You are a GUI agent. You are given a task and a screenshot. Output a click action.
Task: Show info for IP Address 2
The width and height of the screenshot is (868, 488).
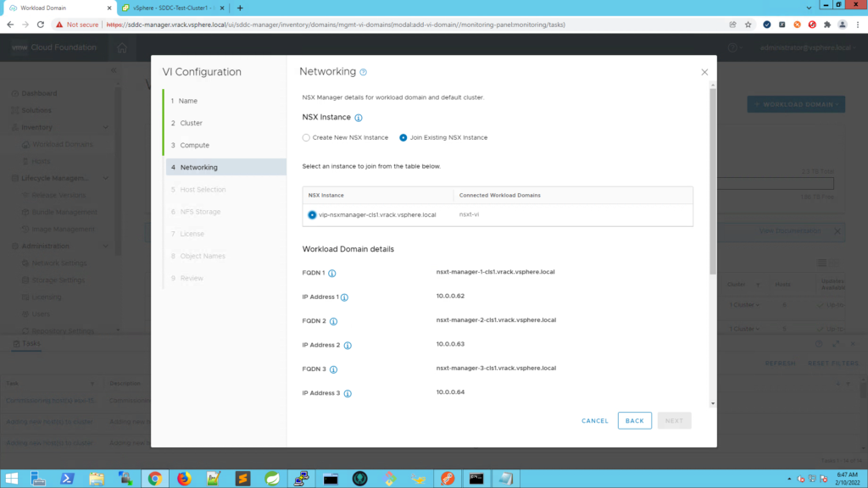pyautogui.click(x=348, y=346)
